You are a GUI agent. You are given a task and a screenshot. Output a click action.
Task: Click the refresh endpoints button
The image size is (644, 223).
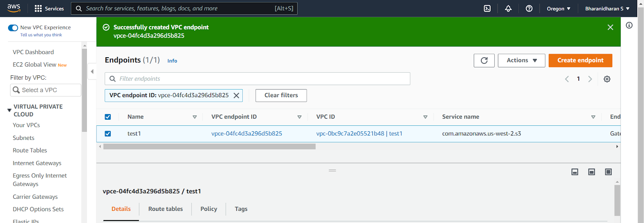(x=484, y=60)
